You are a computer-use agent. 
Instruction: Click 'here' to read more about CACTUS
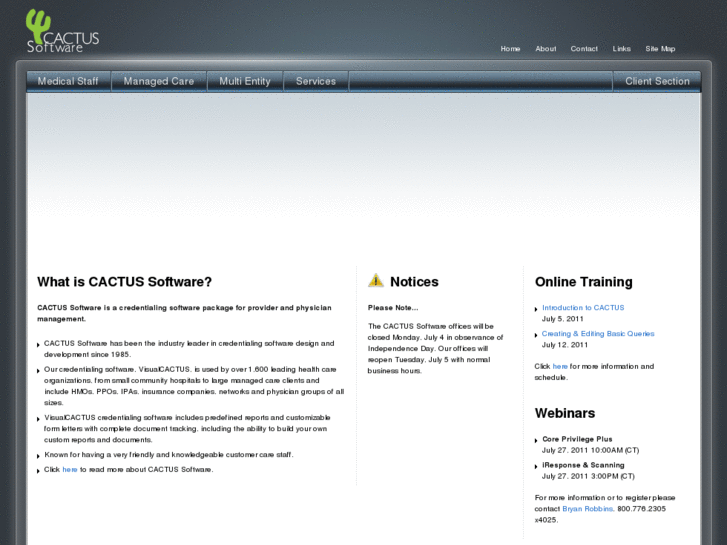(x=70, y=469)
